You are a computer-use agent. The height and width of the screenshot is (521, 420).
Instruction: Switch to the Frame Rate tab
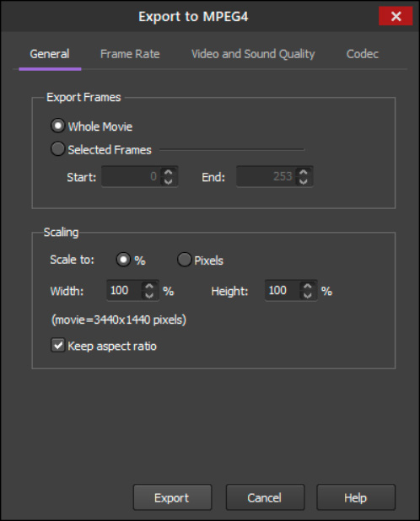(x=130, y=54)
